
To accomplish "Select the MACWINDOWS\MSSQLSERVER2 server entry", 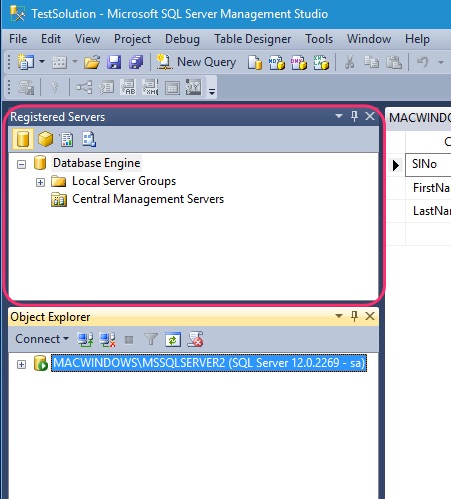I will click(209, 363).
